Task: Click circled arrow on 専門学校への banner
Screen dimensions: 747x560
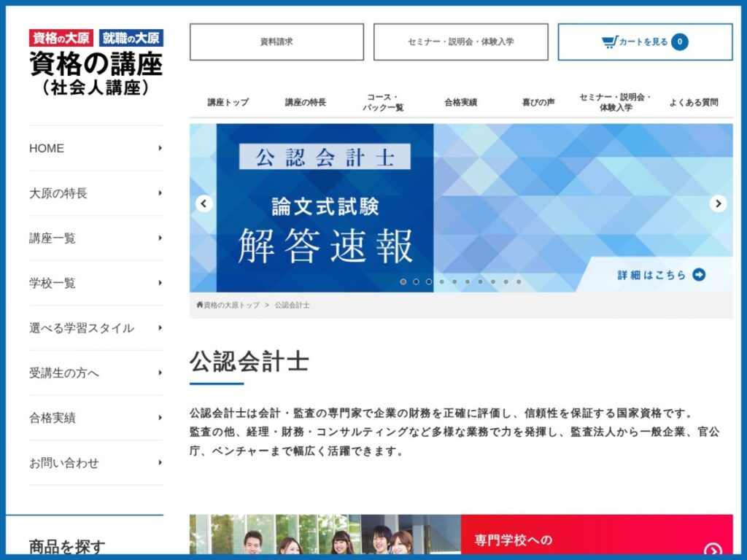Action: (x=713, y=550)
